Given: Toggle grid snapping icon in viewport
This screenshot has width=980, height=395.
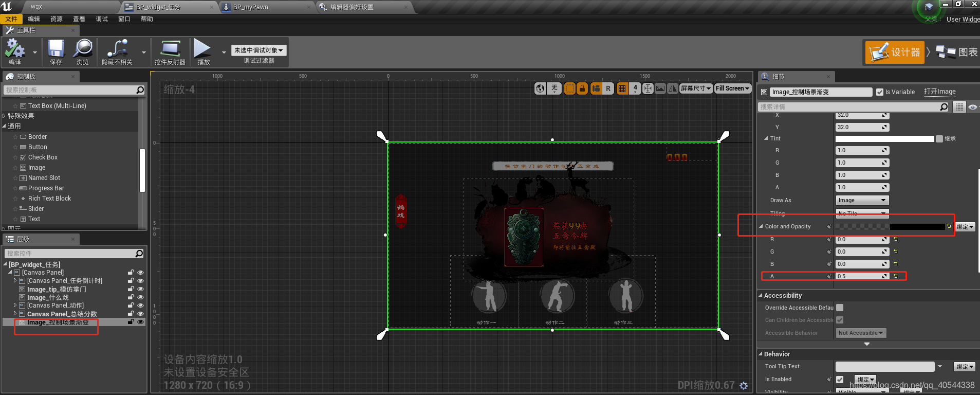Looking at the screenshot, I should tap(622, 88).
